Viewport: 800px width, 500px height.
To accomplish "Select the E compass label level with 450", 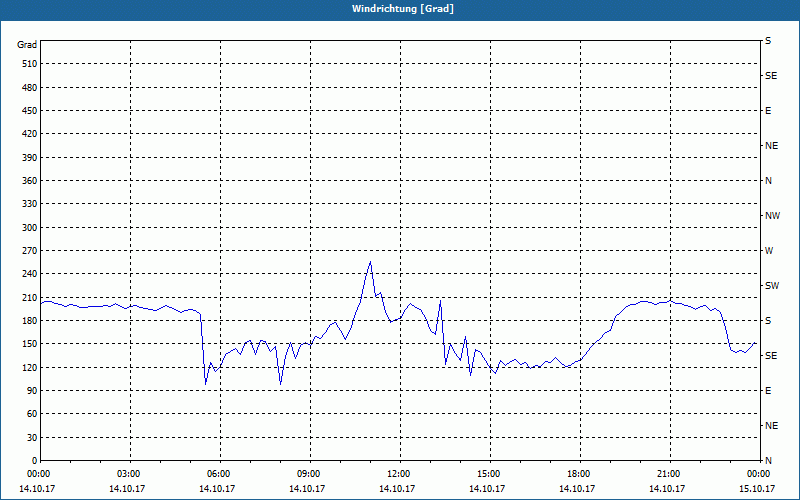I will pos(768,111).
